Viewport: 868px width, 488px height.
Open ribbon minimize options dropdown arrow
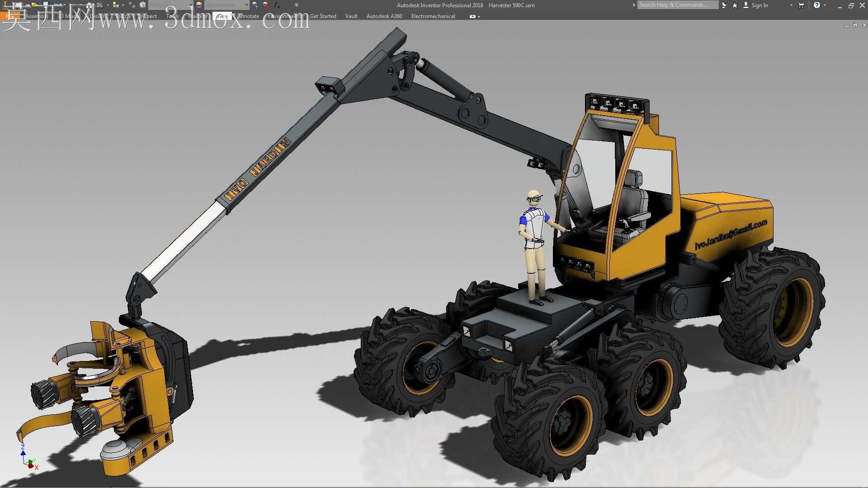pos(479,17)
